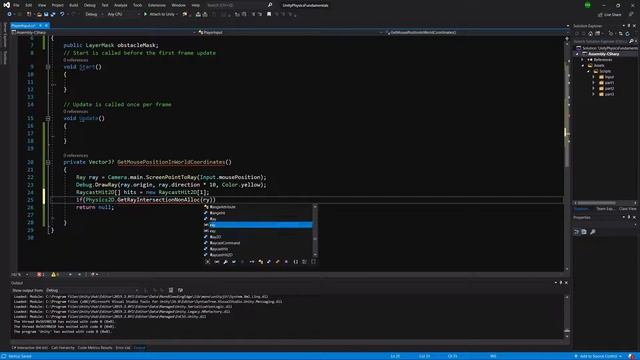Click the Undo toolbar icon

pos(62,14)
